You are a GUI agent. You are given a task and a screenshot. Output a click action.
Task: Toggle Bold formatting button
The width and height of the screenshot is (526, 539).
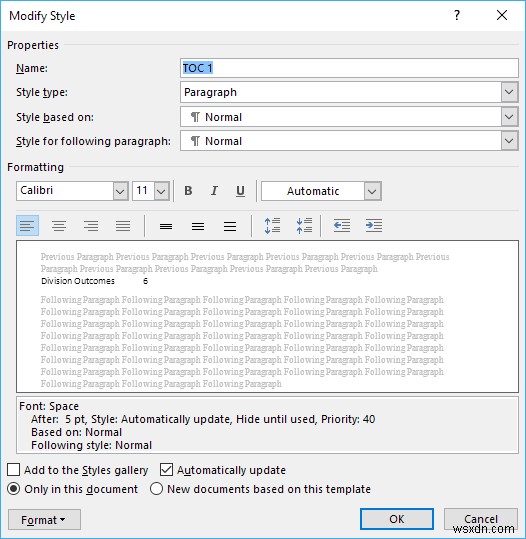(x=188, y=191)
